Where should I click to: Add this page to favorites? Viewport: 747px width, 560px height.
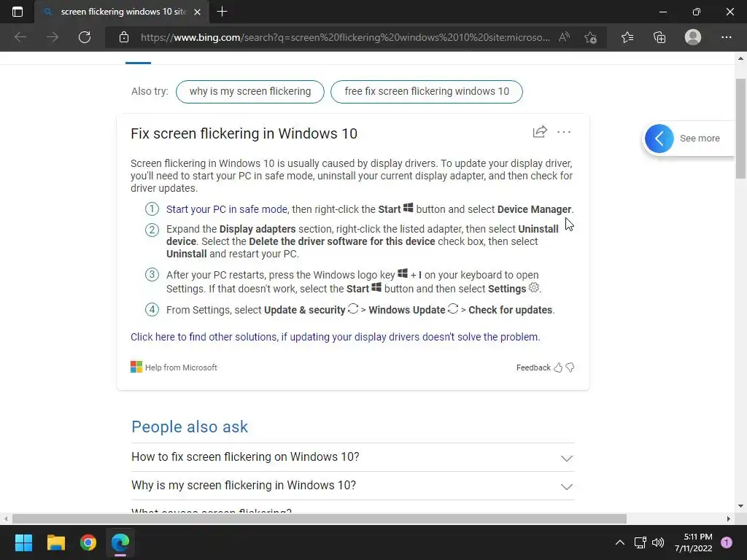point(591,37)
